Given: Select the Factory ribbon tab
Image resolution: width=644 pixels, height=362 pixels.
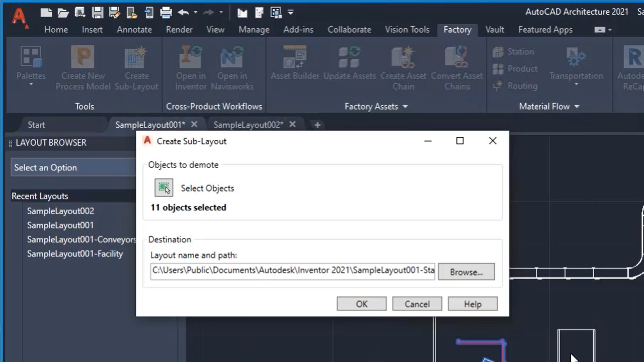Looking at the screenshot, I should pos(457,30).
